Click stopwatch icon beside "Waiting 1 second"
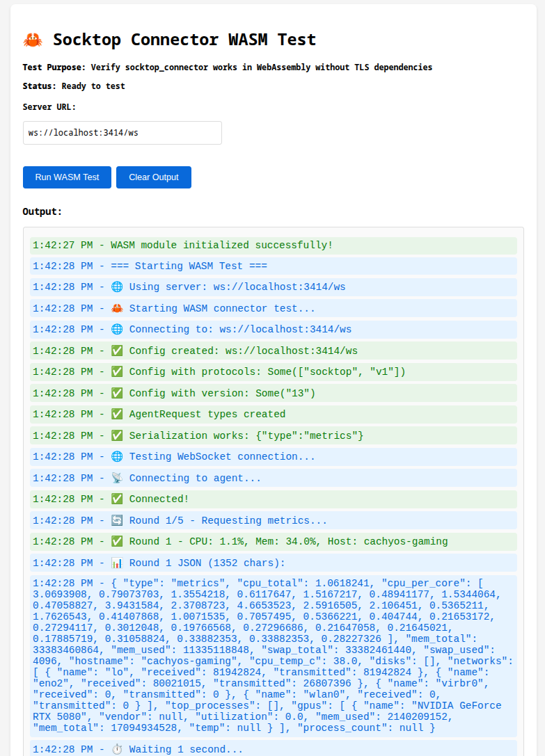 [117, 749]
